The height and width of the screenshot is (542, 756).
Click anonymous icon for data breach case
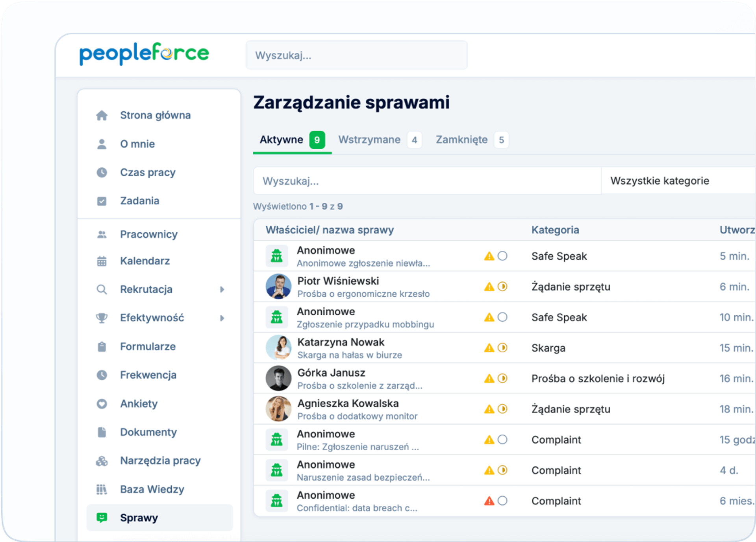click(277, 501)
